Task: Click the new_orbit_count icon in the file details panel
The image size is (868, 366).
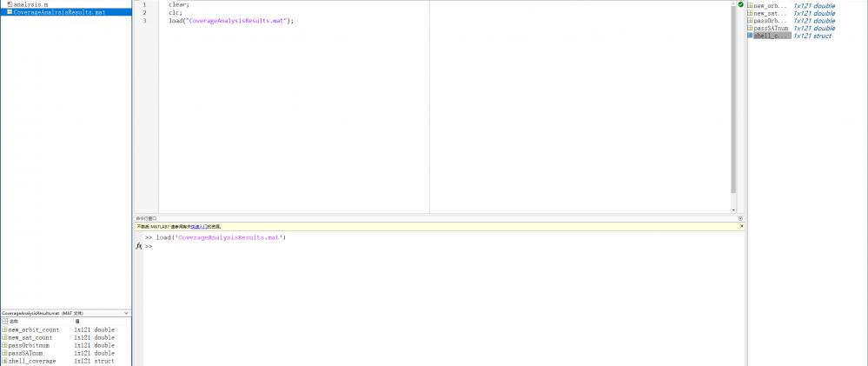Action: (x=4, y=330)
